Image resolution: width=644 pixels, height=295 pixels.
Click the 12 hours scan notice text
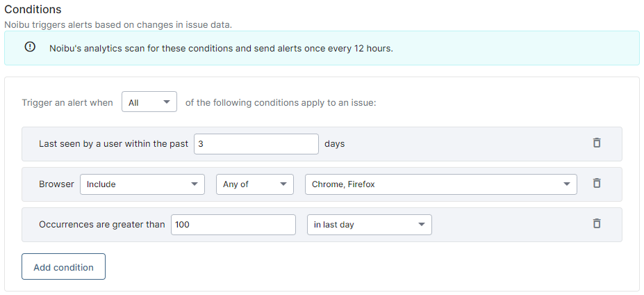click(221, 48)
